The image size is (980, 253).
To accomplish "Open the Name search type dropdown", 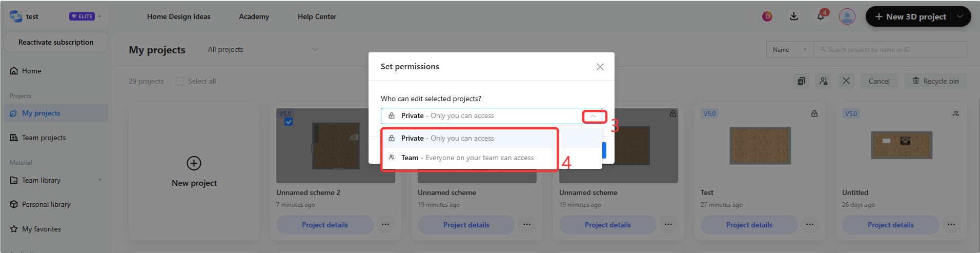I will (790, 50).
